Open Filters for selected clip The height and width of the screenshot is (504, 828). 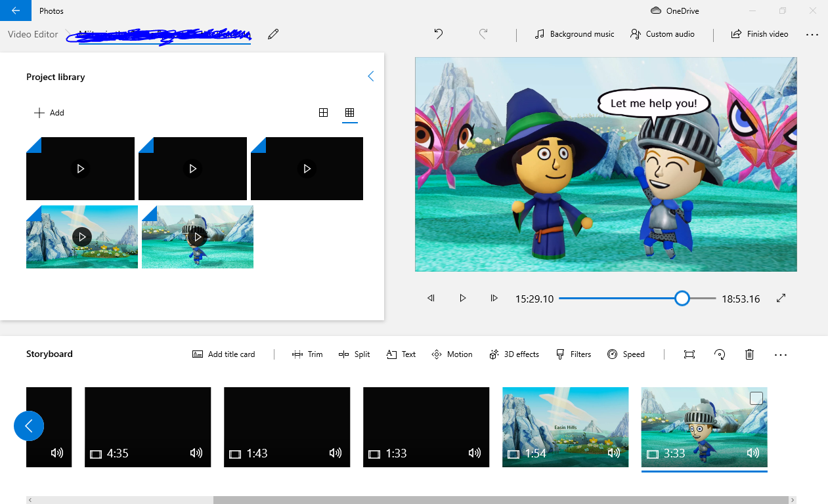click(573, 354)
